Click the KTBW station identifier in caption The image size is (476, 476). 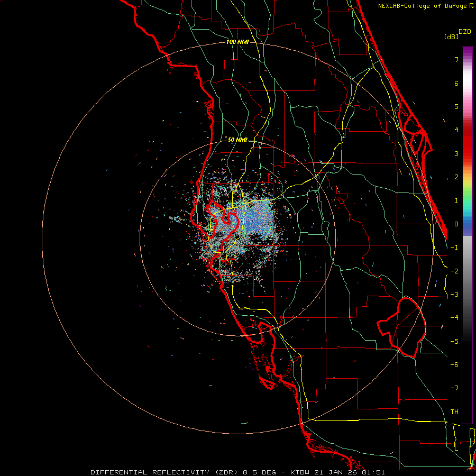300,472
